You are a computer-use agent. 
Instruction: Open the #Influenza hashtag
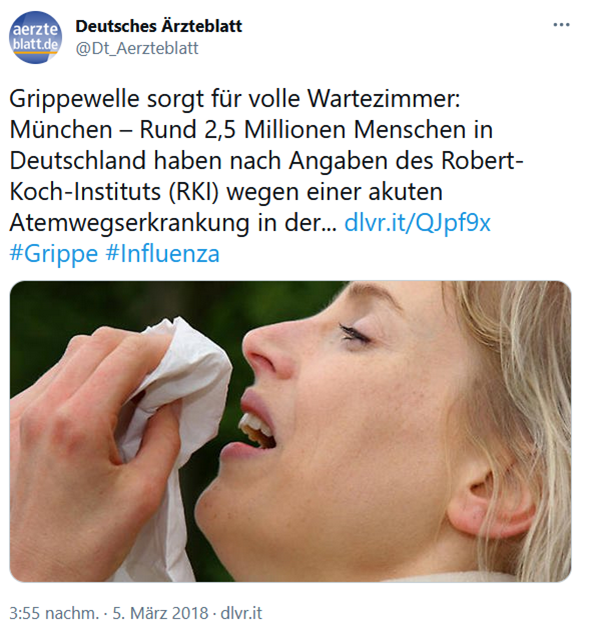tap(162, 254)
